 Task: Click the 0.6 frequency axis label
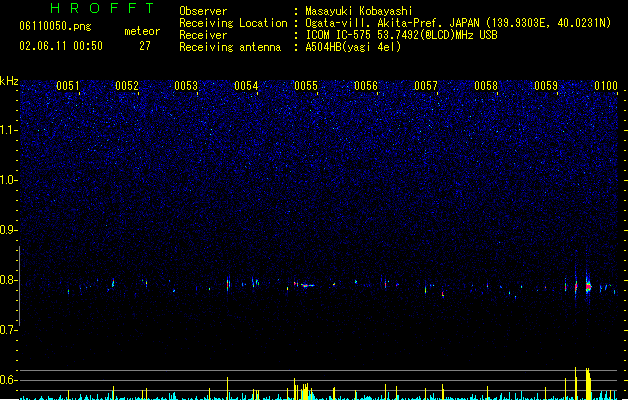click(9, 380)
